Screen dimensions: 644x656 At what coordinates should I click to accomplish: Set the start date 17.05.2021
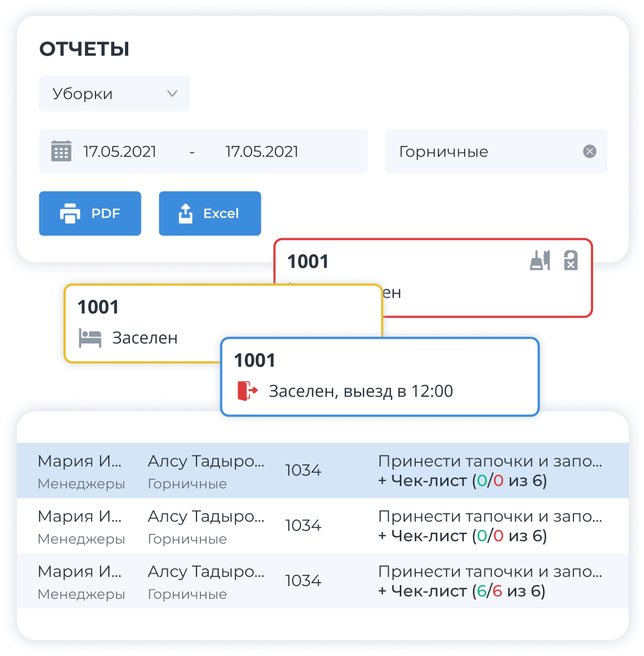120,152
